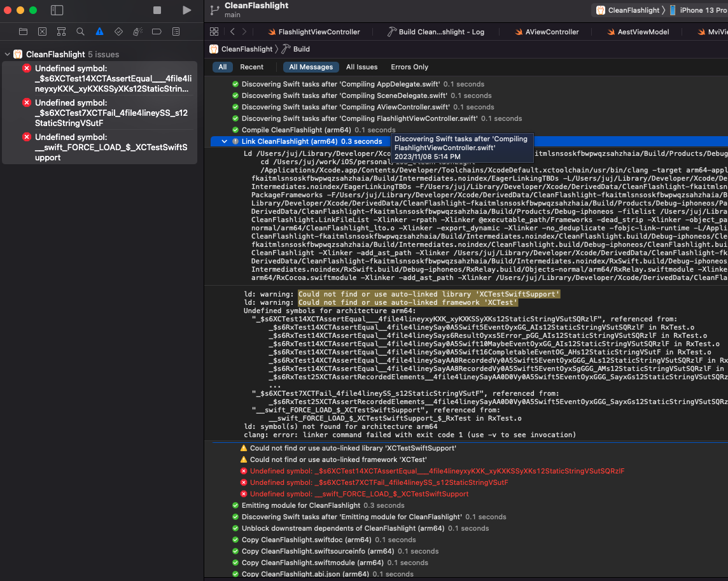
Task: Open the Source Control navigator
Action: pos(42,32)
